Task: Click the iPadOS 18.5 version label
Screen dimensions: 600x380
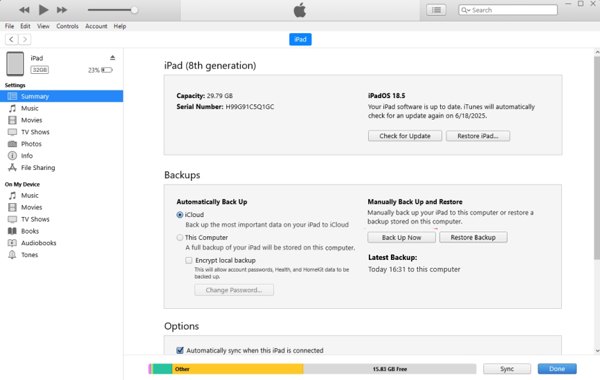Action: coord(386,96)
